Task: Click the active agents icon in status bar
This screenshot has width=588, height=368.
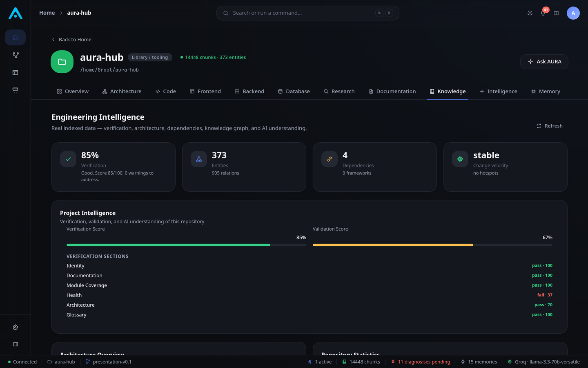Action: pos(310,362)
